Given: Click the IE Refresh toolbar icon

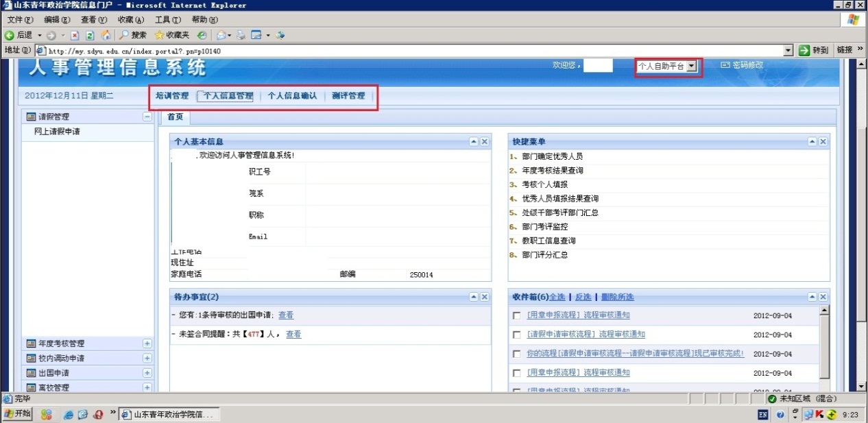Looking at the screenshot, I should (x=90, y=35).
